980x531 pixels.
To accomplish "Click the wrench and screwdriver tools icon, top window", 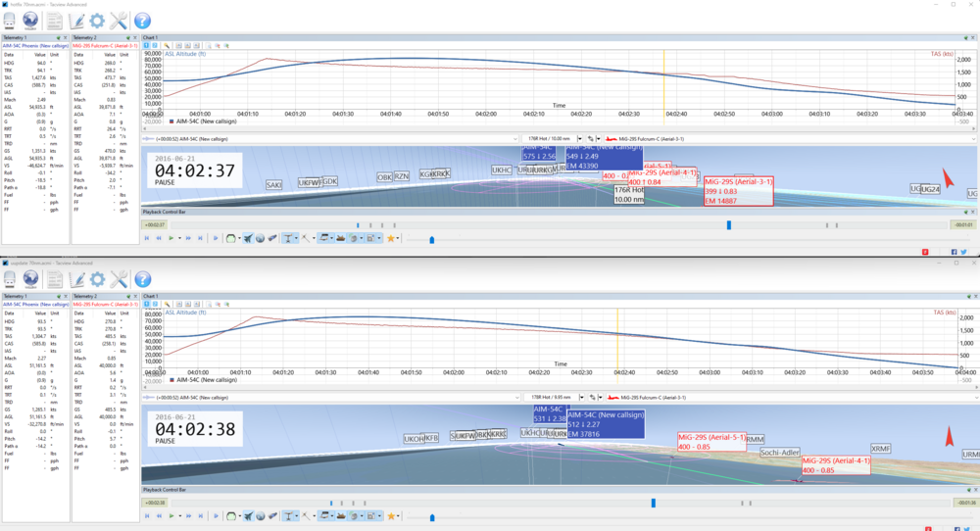I will coord(119,21).
